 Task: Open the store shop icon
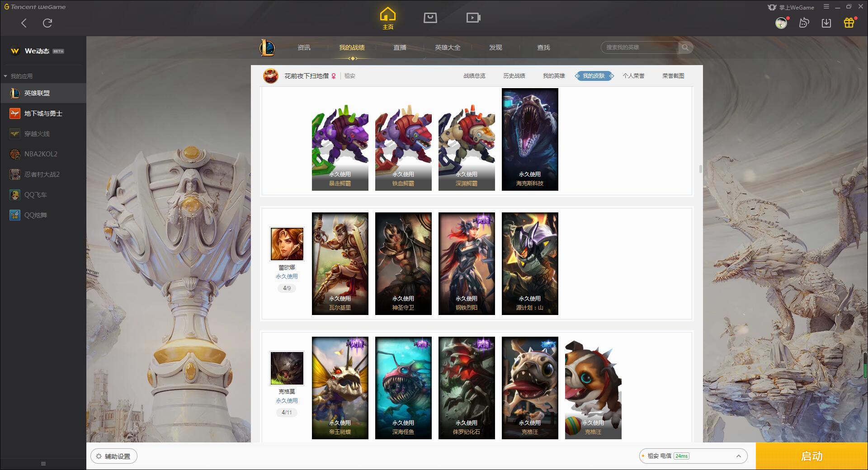430,18
